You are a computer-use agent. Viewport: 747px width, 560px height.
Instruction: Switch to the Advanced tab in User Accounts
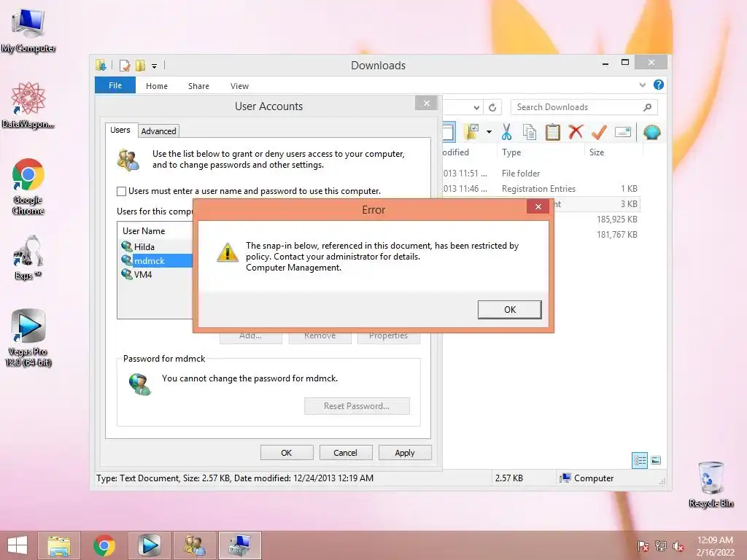(x=158, y=131)
